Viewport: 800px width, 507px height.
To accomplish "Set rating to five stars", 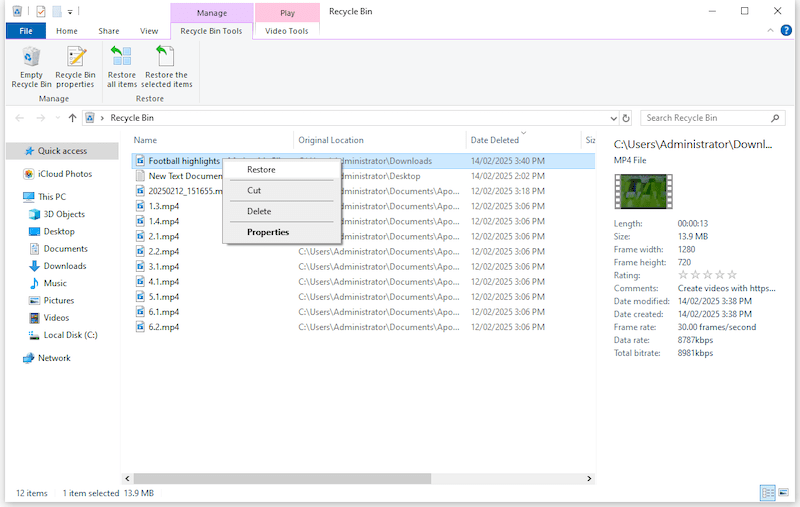I will (732, 275).
